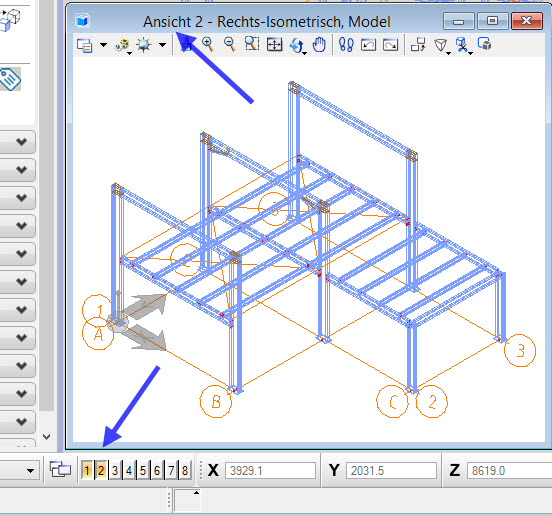Activate the Rotate View tool
Viewport: 552px width, 516px height.
[297, 45]
